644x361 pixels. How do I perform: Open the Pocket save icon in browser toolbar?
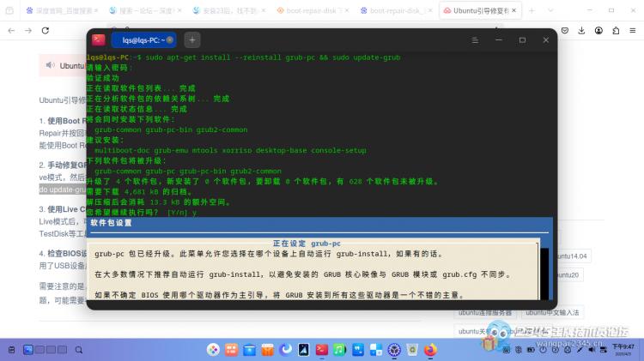565,30
